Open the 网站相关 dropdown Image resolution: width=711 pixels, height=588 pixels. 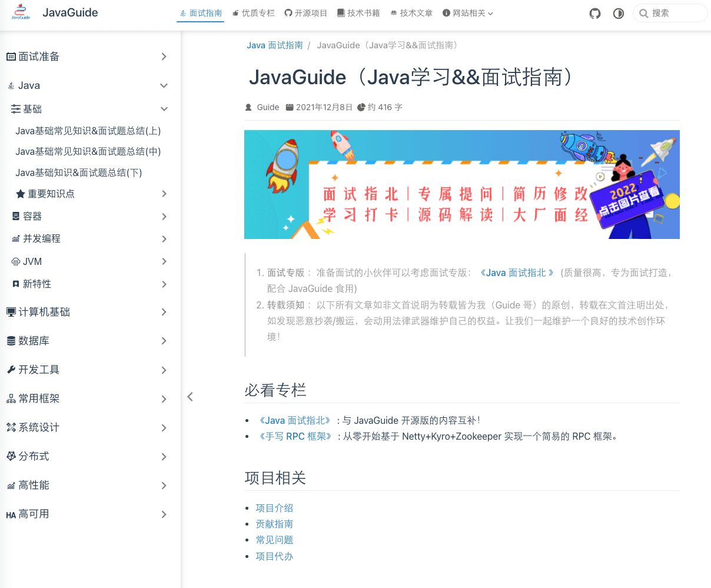[x=468, y=12]
